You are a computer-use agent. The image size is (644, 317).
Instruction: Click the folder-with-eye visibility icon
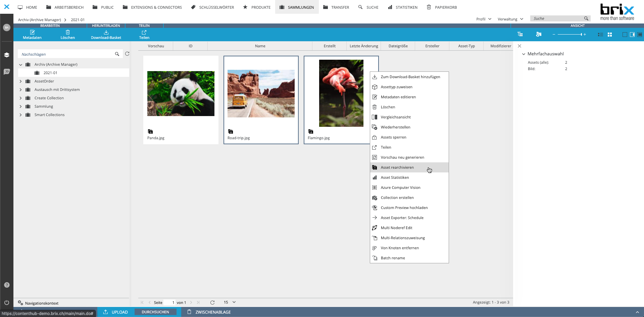pos(539,34)
